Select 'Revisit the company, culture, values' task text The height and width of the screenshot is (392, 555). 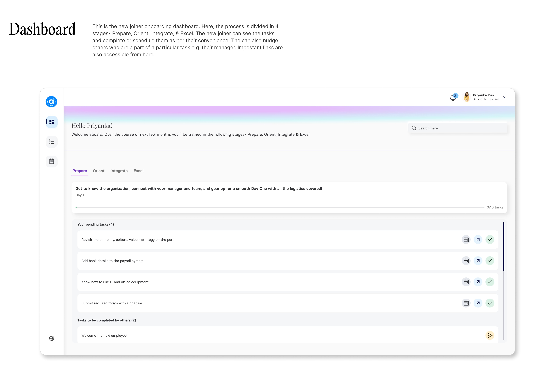(x=129, y=240)
